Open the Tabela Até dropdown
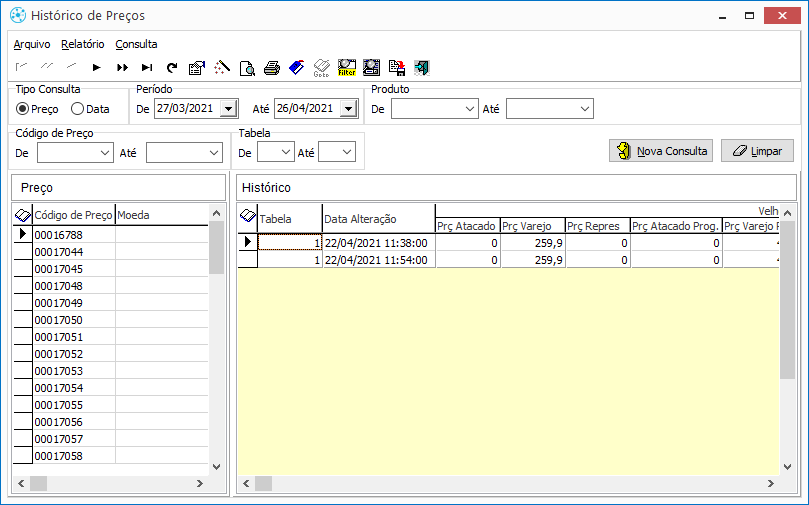This screenshot has height=505, width=809. point(347,152)
